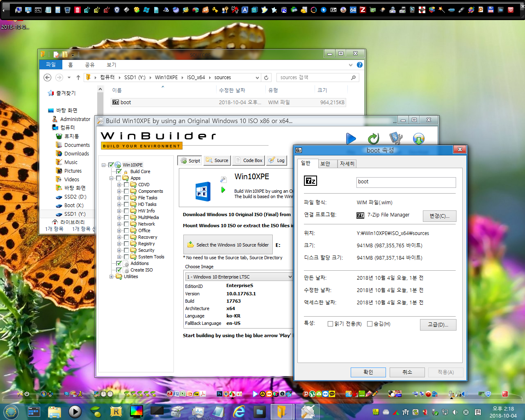This screenshot has height=420, width=525.
Task: Open the 파일 menu in Explorer
Action: pyautogui.click(x=51, y=64)
